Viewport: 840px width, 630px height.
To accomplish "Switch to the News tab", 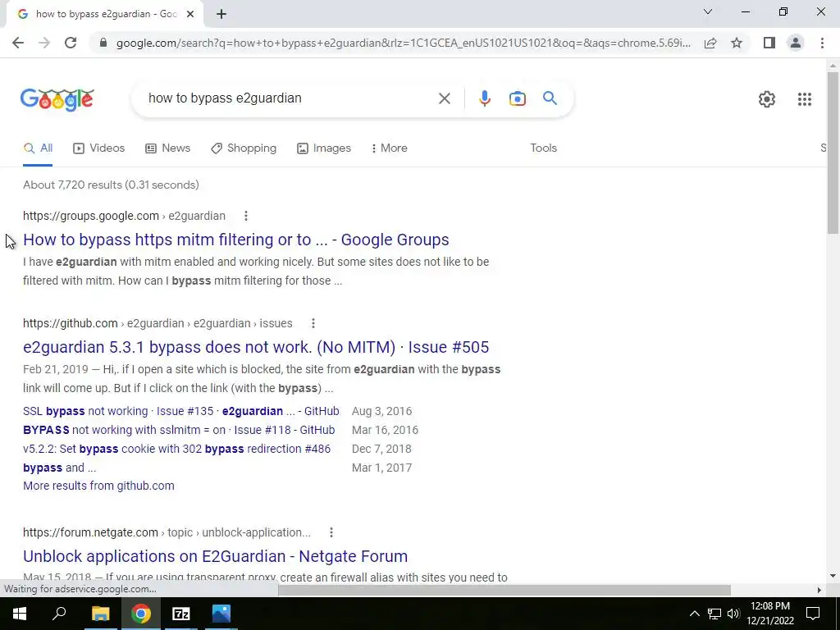I will (167, 148).
